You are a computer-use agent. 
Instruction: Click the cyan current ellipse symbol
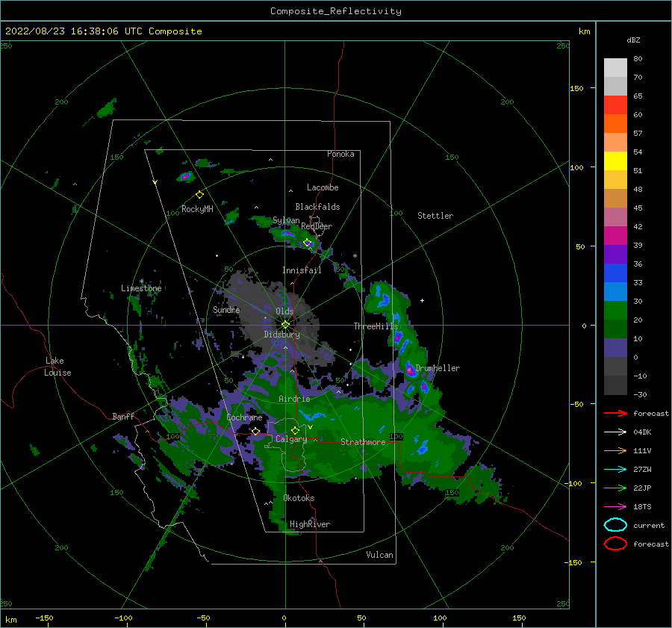point(615,525)
